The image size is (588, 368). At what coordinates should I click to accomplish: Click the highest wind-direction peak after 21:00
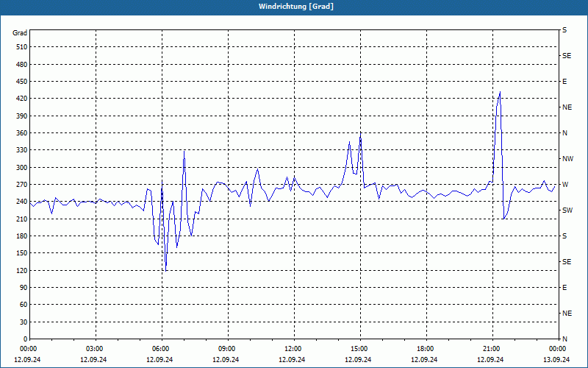[500, 91]
